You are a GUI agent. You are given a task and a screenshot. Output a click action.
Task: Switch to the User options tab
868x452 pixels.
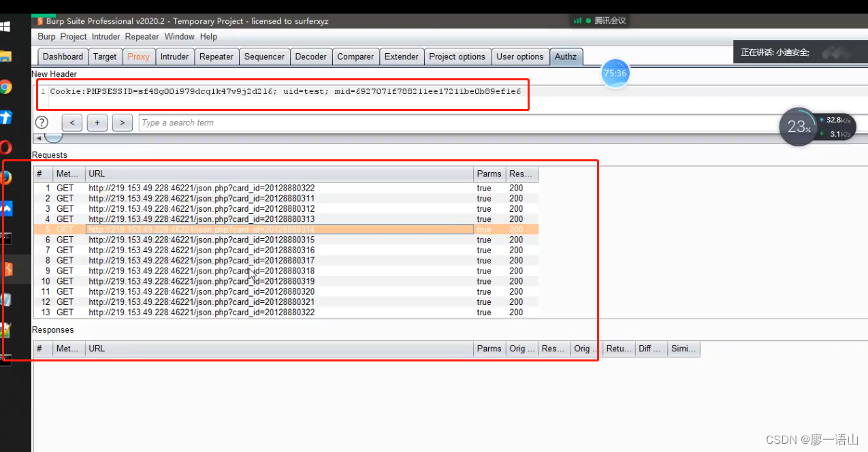(520, 56)
